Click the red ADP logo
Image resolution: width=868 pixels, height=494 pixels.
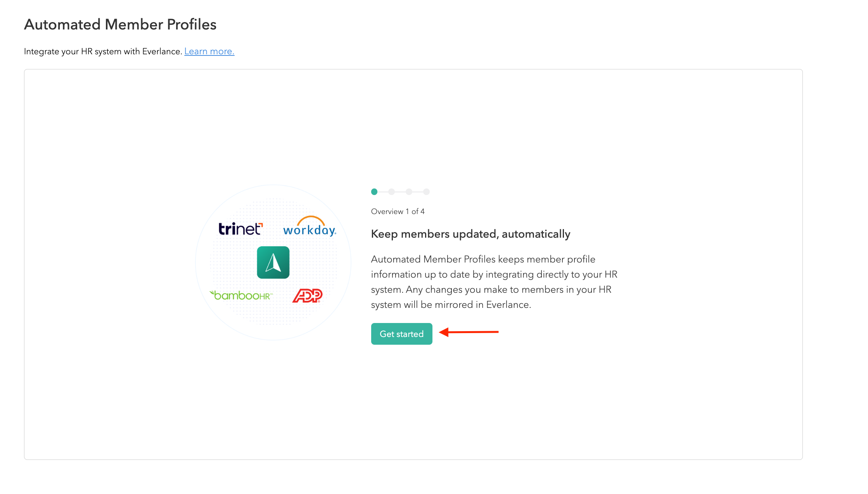pyautogui.click(x=308, y=295)
